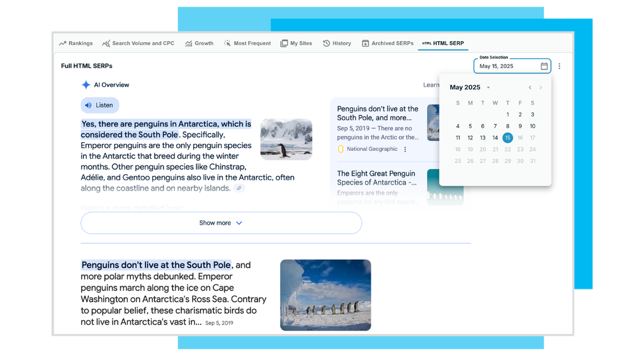
Task: Click the link chain icon after the AI overview text
Action: click(x=239, y=188)
